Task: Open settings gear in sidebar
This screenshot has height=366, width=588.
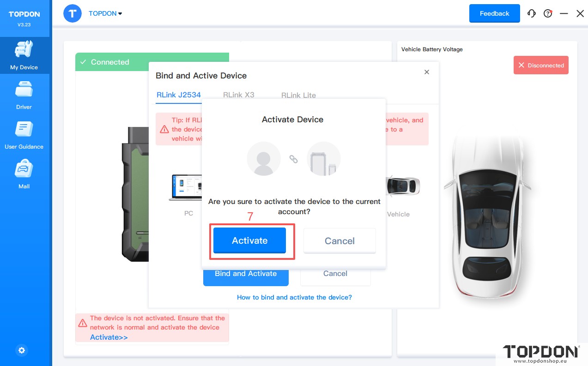Action: point(22,350)
